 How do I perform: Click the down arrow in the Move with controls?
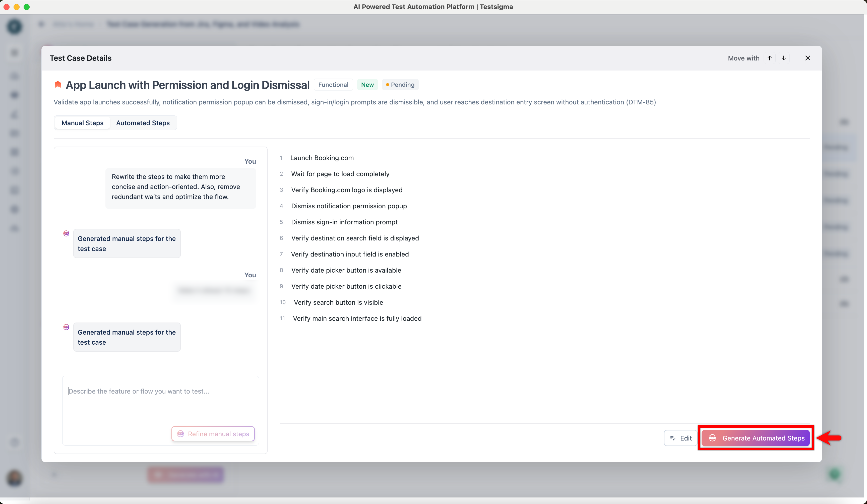[x=784, y=58]
